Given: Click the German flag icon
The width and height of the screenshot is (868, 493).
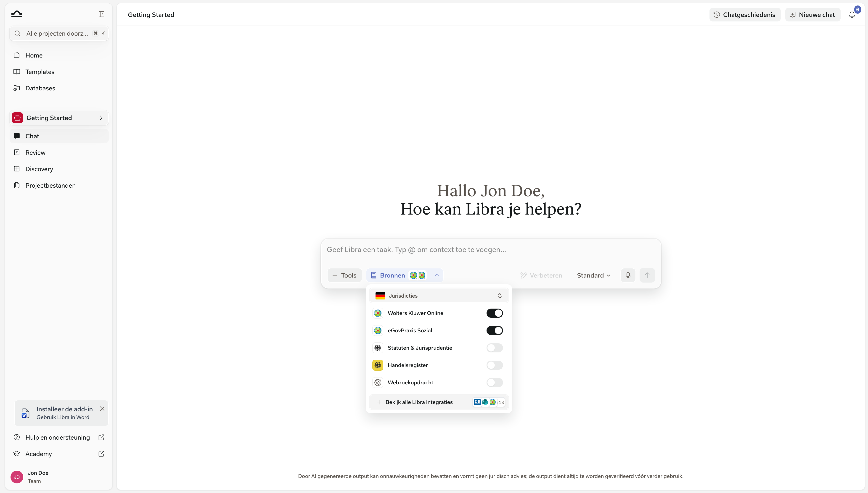Looking at the screenshot, I should pyautogui.click(x=380, y=296).
